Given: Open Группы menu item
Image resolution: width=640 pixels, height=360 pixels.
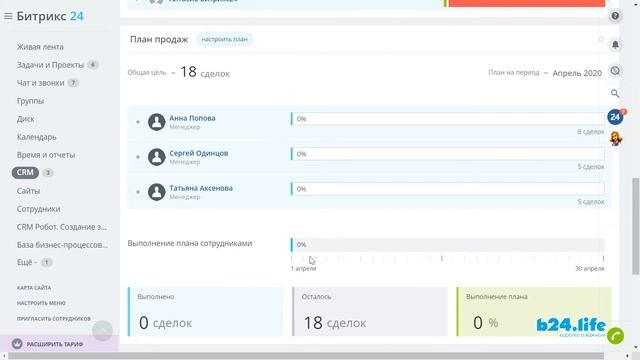Looking at the screenshot, I should click(x=30, y=101).
